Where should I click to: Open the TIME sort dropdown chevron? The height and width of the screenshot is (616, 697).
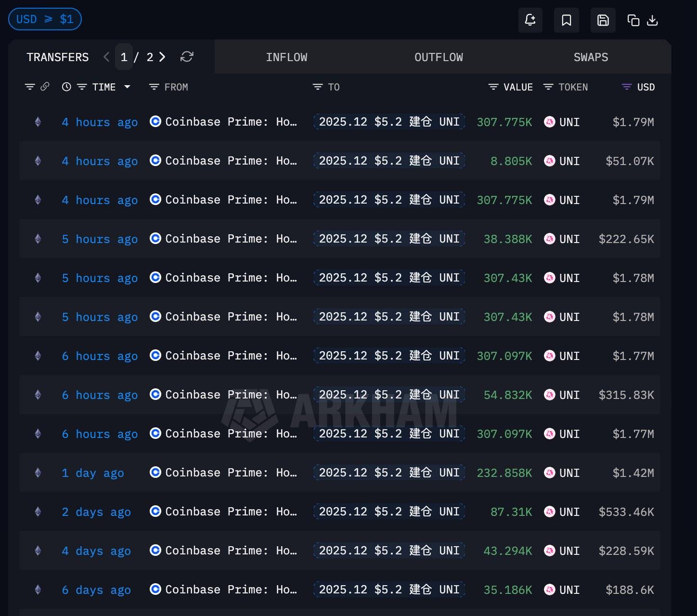[127, 87]
